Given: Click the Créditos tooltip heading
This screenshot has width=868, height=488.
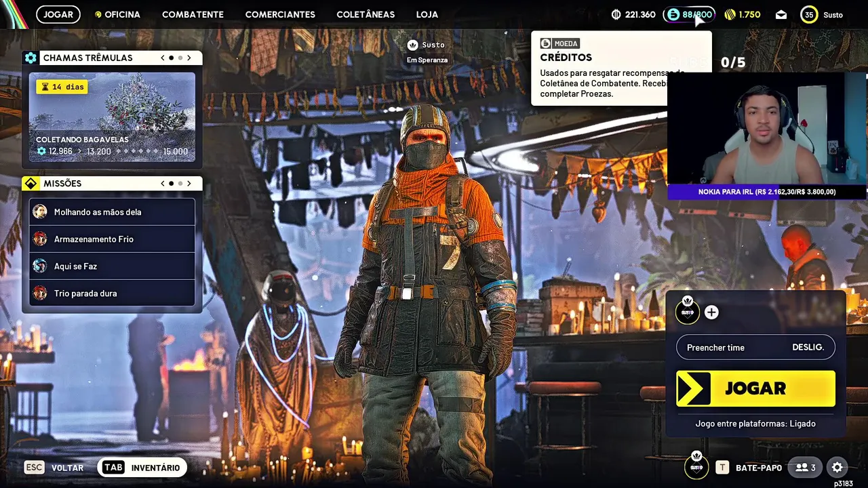Looking at the screenshot, I should (566, 58).
